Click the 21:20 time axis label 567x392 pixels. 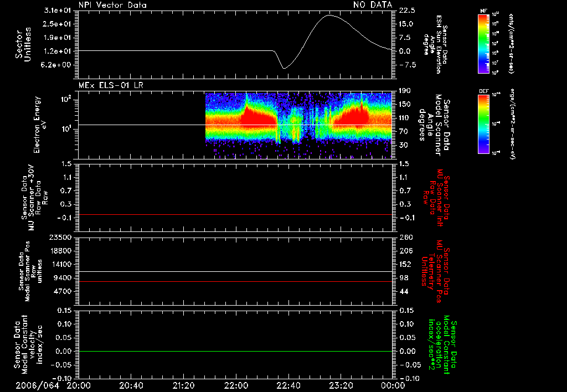[x=183, y=385]
